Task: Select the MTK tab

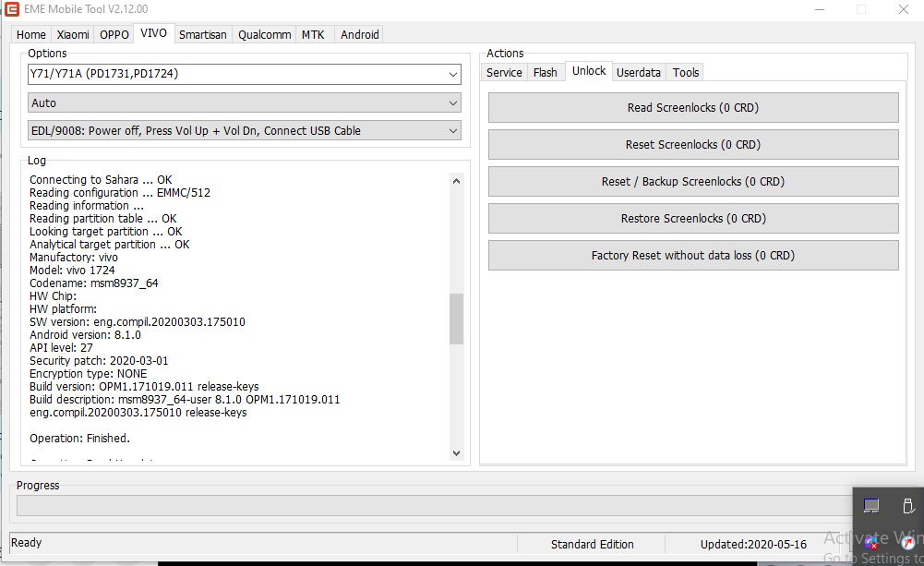Action: [x=313, y=34]
